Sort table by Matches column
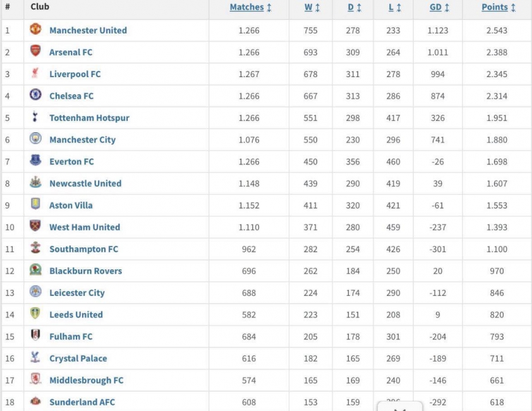Screen dimensions: 532x411 point(250,7)
